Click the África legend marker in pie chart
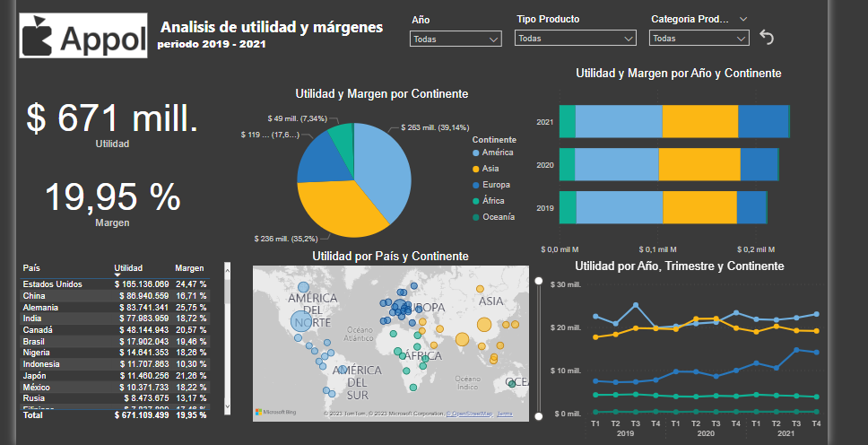Screen dimensions: 868x445 pos(475,201)
